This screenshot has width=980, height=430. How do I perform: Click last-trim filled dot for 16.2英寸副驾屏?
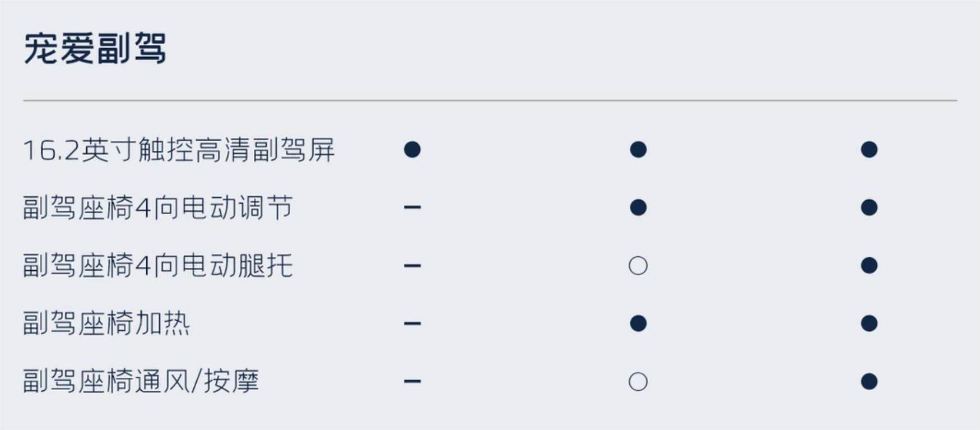point(869,150)
